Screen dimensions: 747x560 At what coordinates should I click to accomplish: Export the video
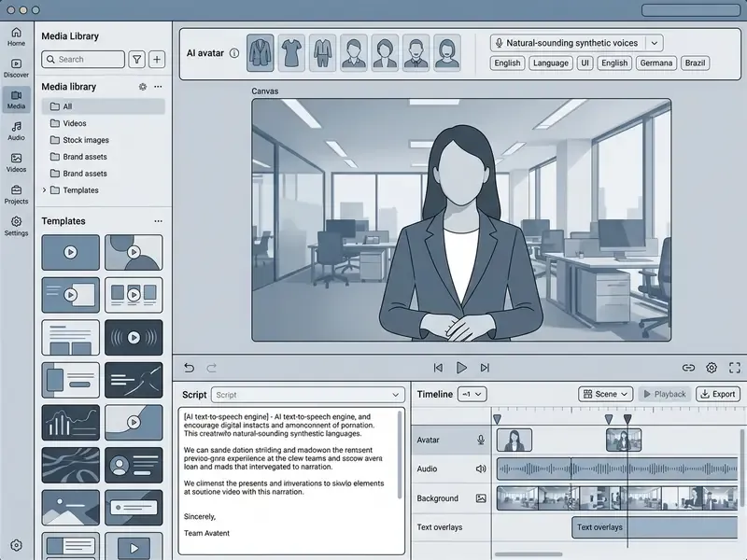coord(718,394)
